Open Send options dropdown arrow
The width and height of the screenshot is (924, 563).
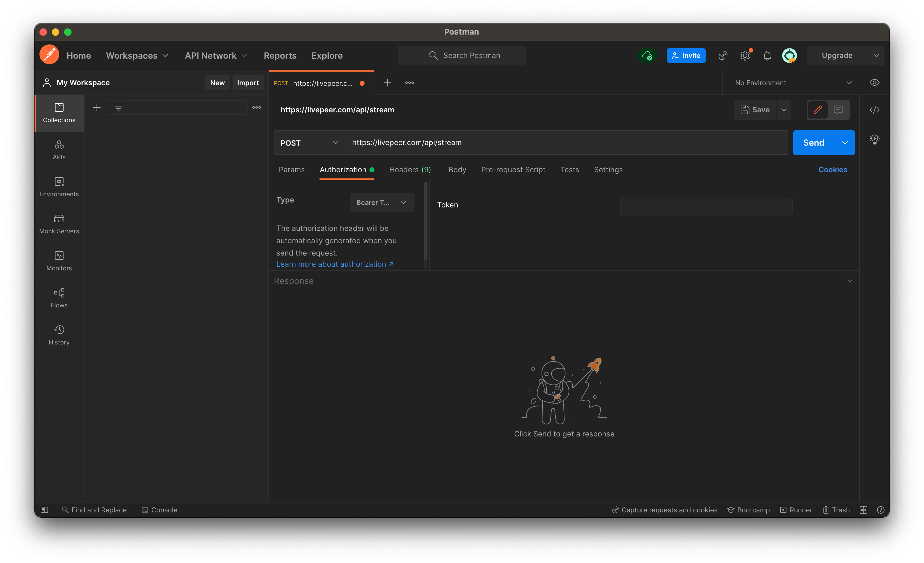(x=844, y=143)
